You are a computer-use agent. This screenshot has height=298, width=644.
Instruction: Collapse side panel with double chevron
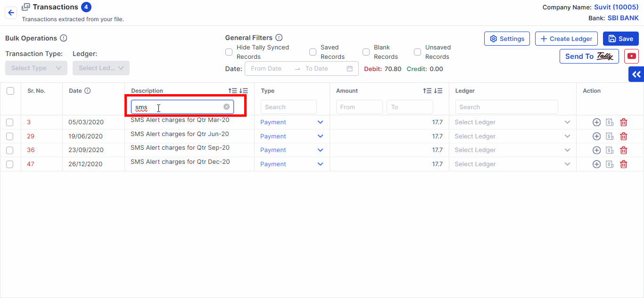click(x=636, y=74)
